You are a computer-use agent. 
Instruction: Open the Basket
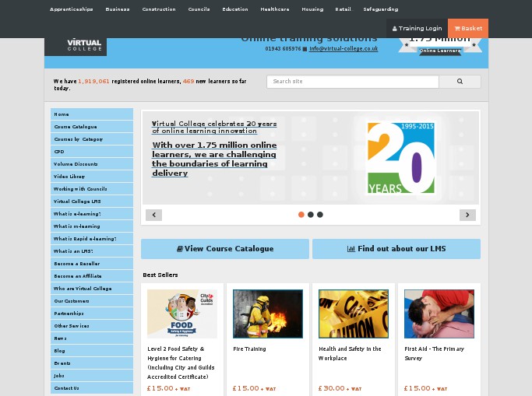pyautogui.click(x=468, y=29)
